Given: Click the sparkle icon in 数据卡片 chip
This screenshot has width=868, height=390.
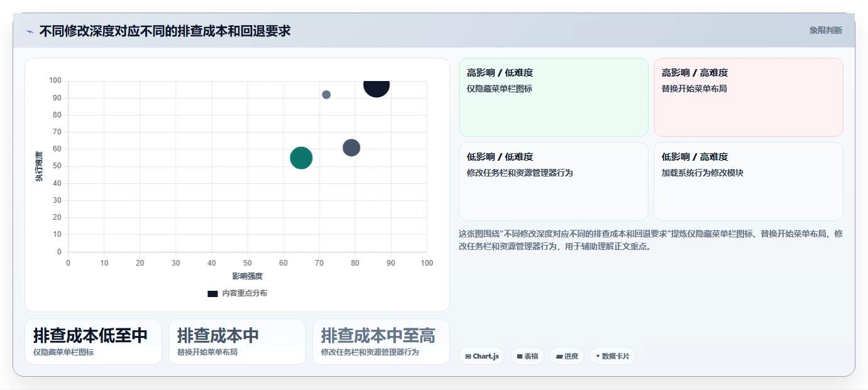Looking at the screenshot, I should 598,356.
